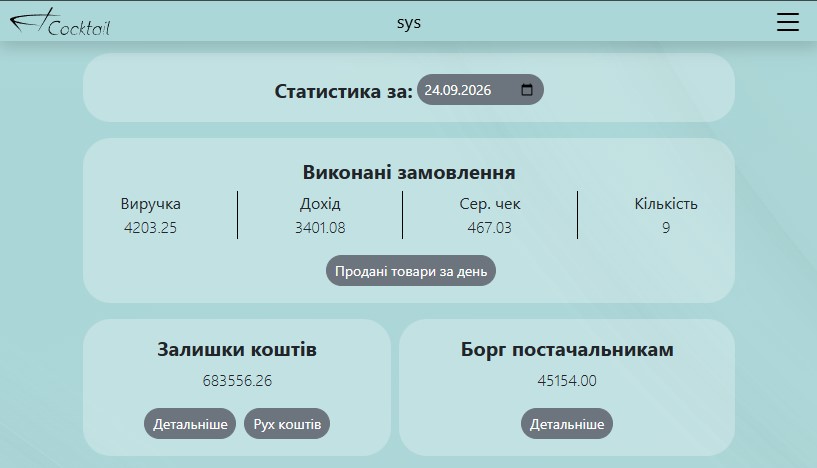Click the Сер. чек label
The image size is (817, 468).
(x=490, y=203)
